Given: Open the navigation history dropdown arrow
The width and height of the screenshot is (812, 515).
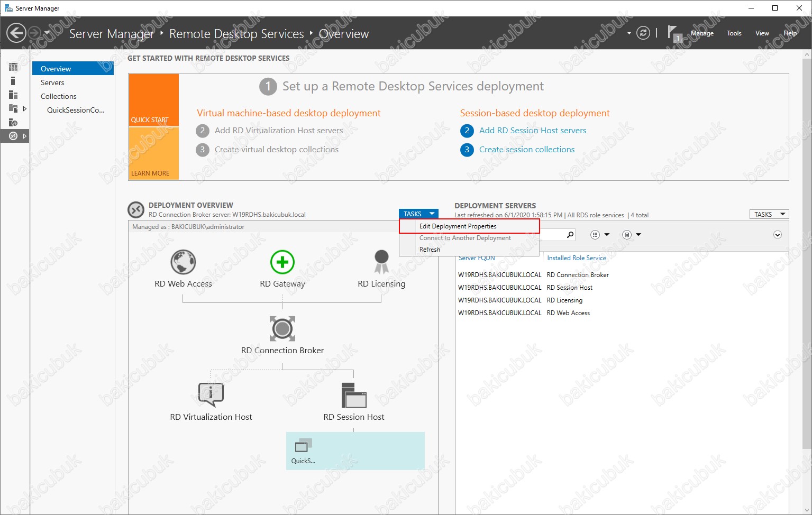Looking at the screenshot, I should click(x=47, y=33).
